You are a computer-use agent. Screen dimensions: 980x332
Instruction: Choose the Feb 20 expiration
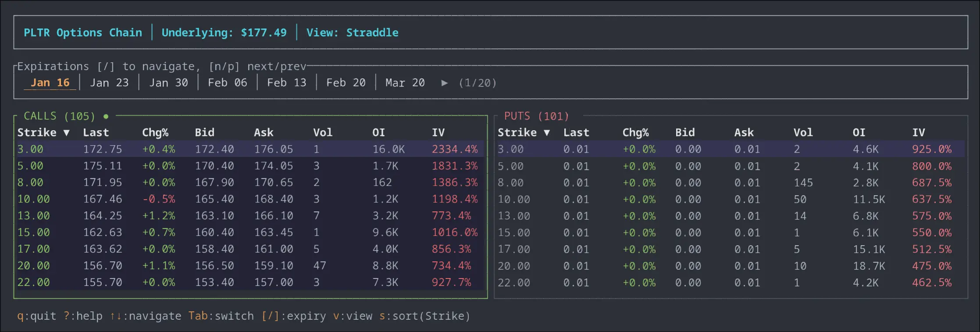346,82
